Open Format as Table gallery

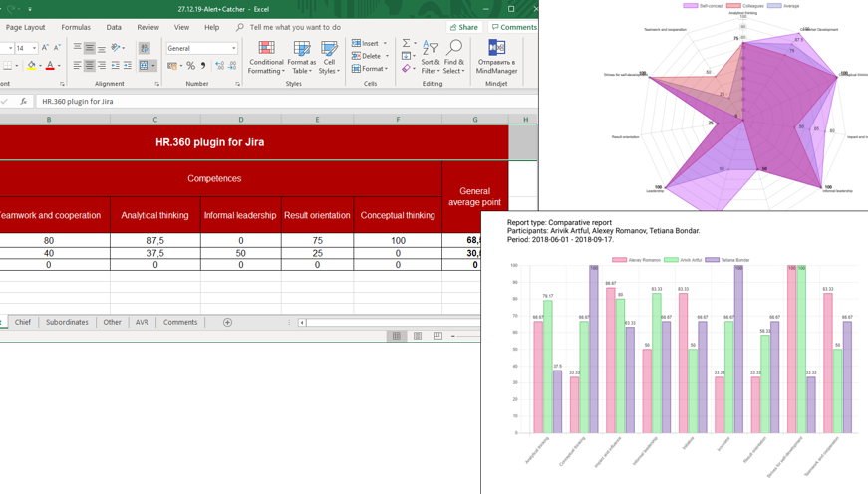(x=302, y=57)
